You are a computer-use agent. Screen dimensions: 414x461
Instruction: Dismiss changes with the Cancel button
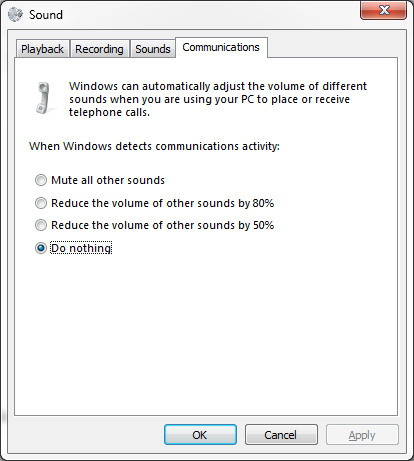pos(281,435)
